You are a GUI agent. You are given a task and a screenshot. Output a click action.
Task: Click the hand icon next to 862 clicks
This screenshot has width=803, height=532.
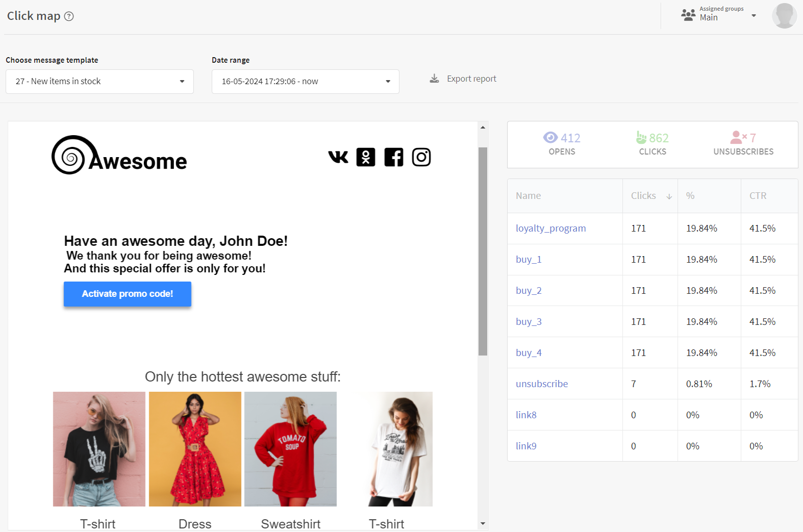pos(641,137)
